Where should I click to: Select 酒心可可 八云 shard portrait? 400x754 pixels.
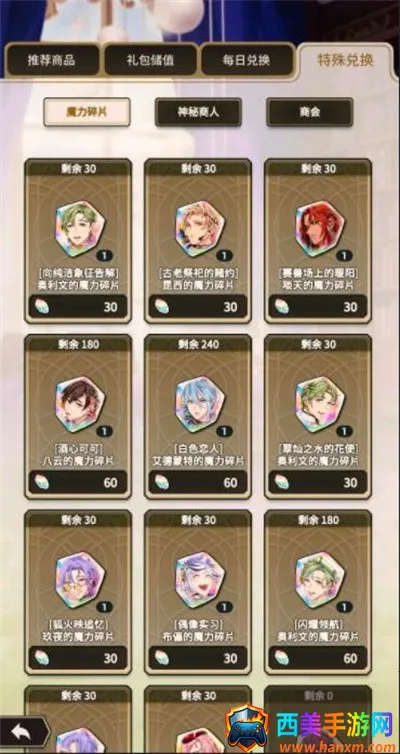click(79, 404)
